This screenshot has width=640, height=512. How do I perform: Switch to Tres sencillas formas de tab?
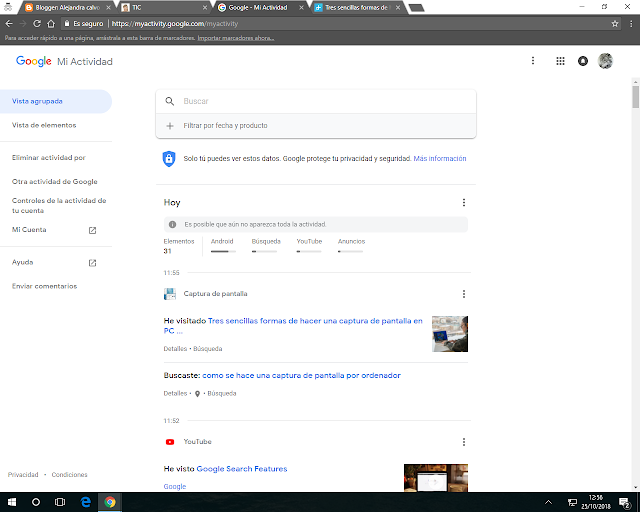tap(356, 7)
